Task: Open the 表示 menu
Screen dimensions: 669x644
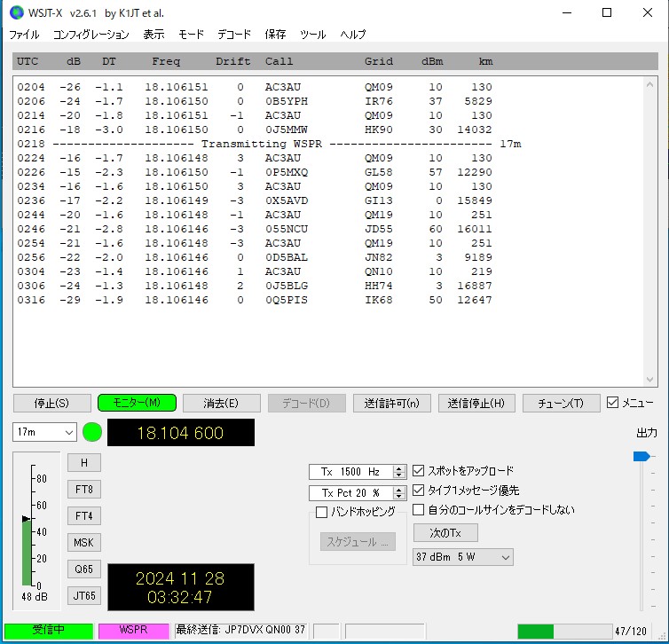Action: point(153,34)
